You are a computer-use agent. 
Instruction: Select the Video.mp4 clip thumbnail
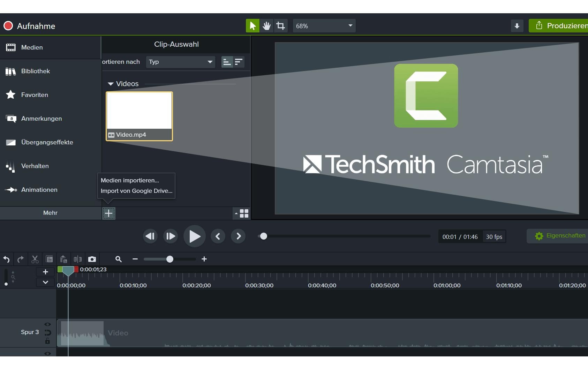pos(139,116)
